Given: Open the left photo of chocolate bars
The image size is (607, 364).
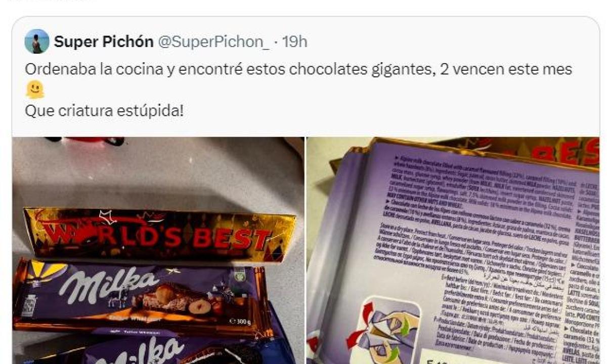Looking at the screenshot, I should coord(158,250).
